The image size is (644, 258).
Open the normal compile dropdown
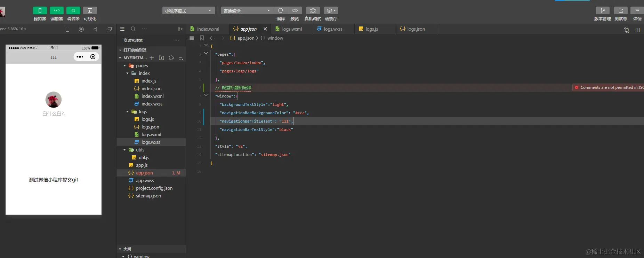click(247, 11)
